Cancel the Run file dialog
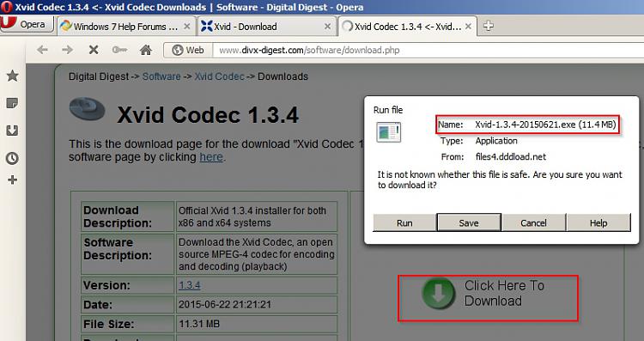Image resolution: width=644 pixels, height=341 pixels. pyautogui.click(x=533, y=222)
